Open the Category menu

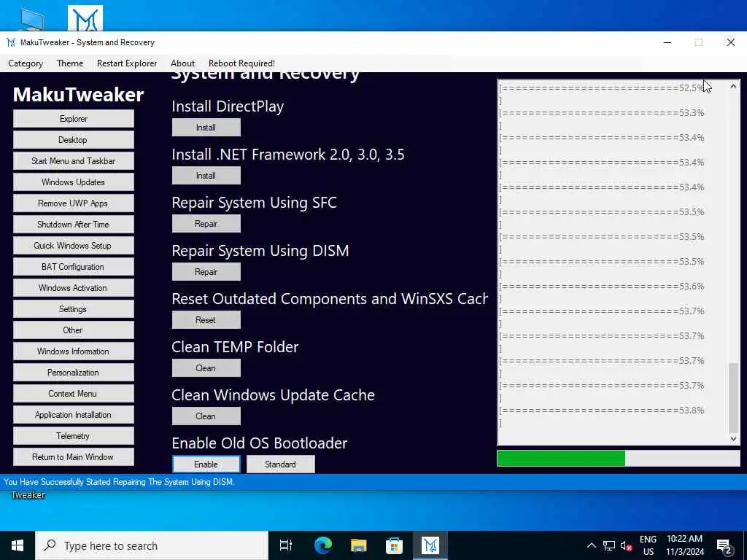[26, 63]
